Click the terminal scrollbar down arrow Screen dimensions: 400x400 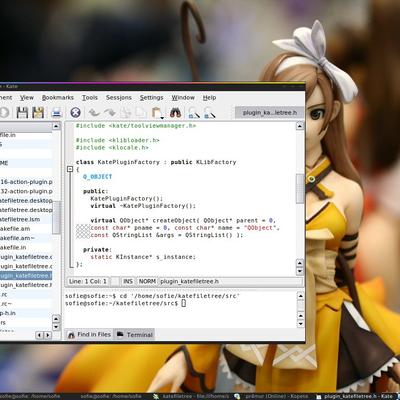300,324
